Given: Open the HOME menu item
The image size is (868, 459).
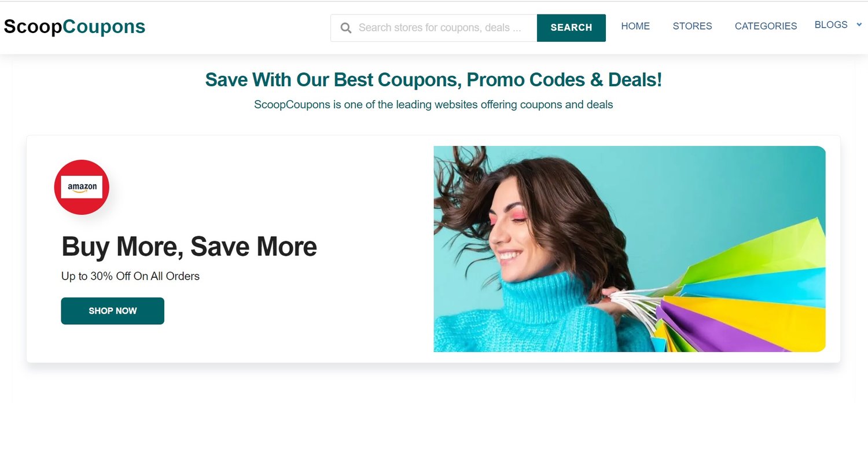Looking at the screenshot, I should click(635, 26).
